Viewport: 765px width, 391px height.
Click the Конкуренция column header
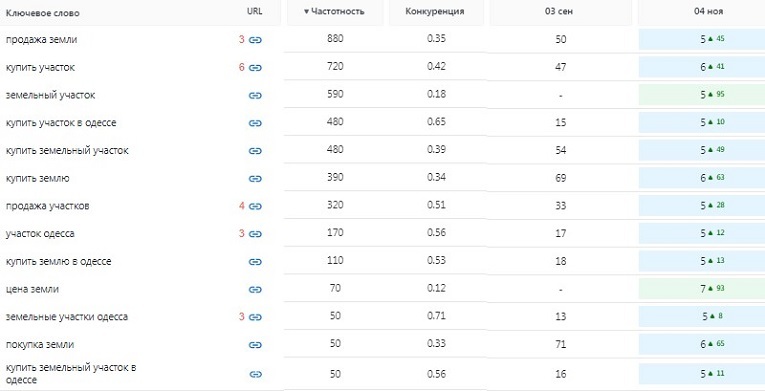pyautogui.click(x=435, y=12)
